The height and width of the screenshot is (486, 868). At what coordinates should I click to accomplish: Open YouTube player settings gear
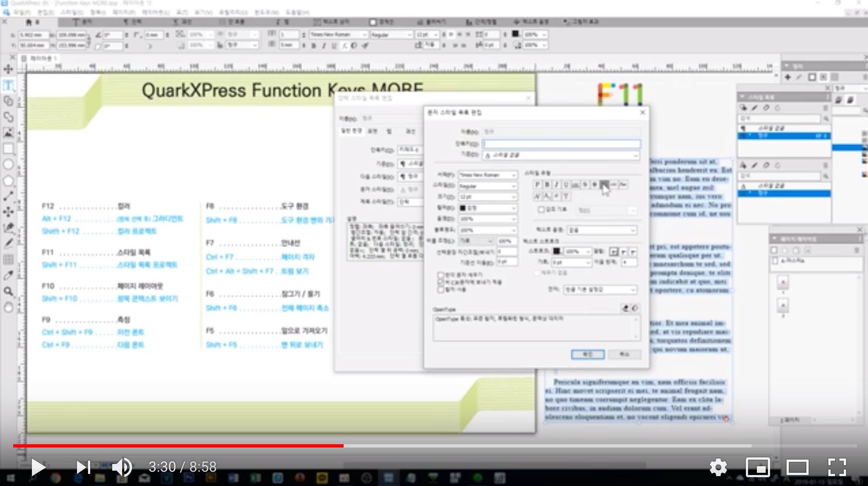point(718,467)
